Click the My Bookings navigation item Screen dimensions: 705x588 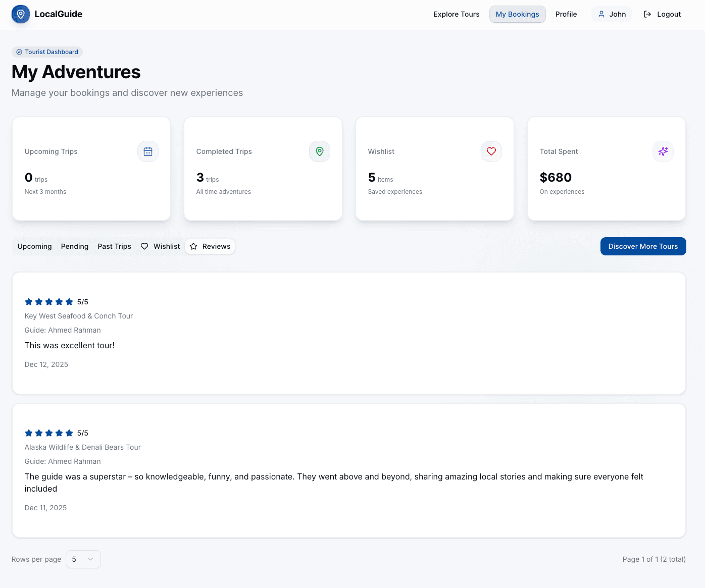[x=517, y=14]
